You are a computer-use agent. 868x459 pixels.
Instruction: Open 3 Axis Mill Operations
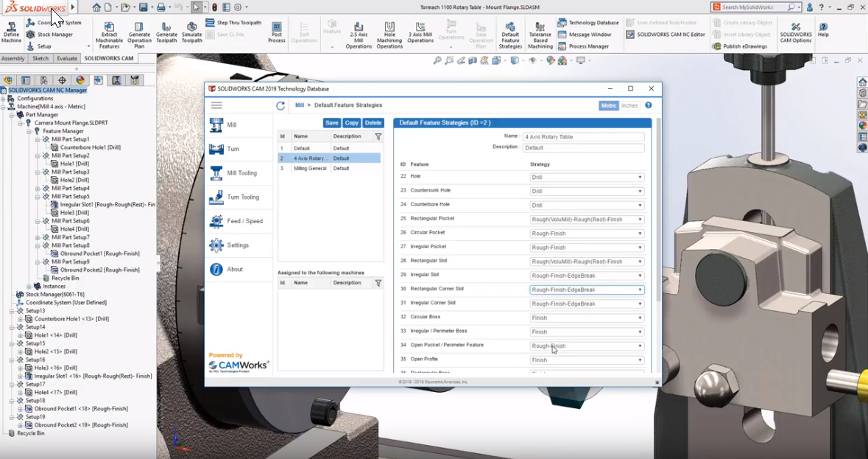pyautogui.click(x=420, y=33)
